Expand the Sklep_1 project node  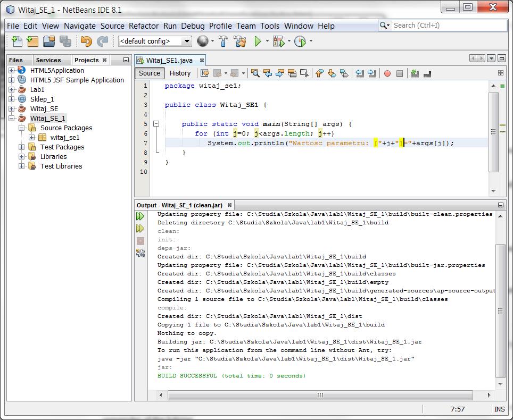tap(12, 99)
